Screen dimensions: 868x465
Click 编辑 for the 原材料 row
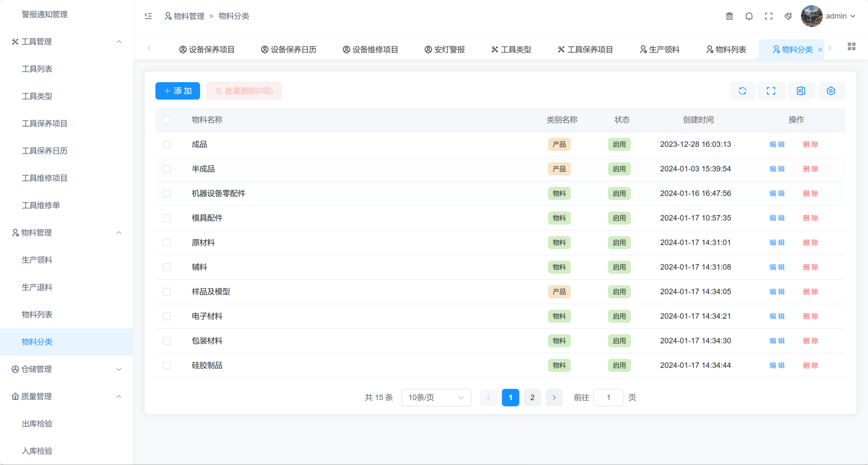[777, 243]
